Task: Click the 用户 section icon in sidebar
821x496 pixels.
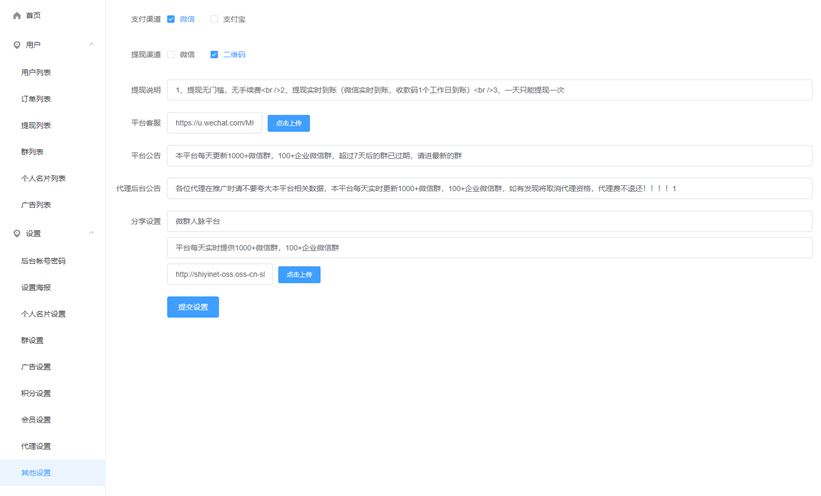Action: point(16,45)
